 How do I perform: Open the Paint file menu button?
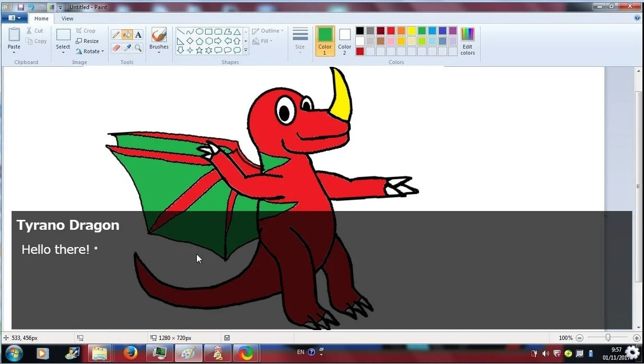click(15, 18)
